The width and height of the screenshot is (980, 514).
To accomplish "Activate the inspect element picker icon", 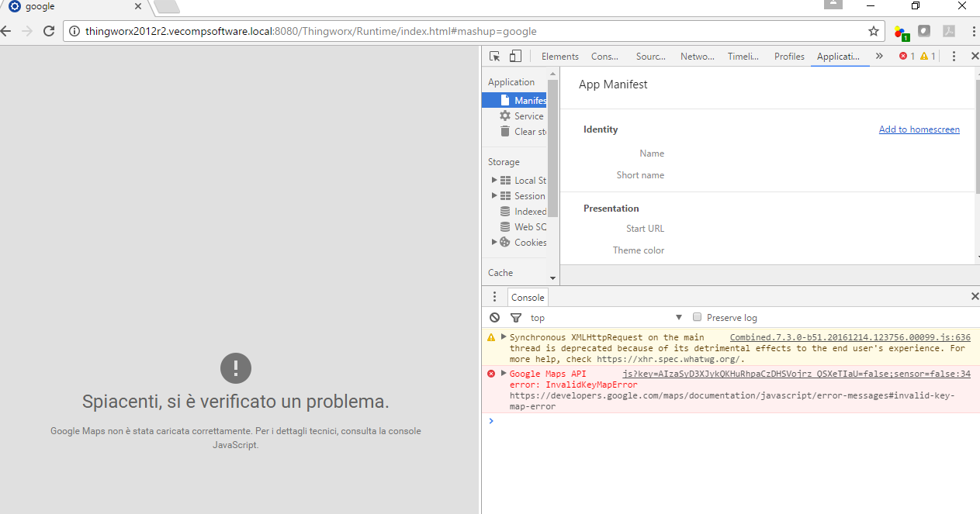I will pyautogui.click(x=495, y=56).
